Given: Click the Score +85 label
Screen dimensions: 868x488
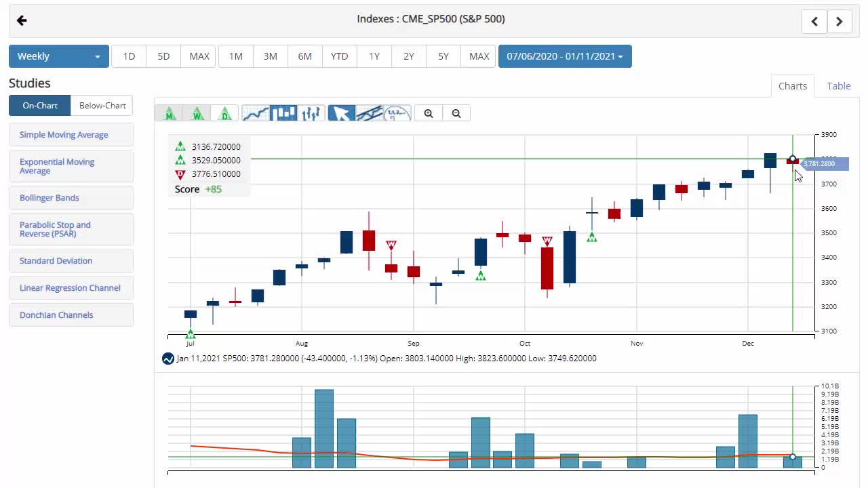Looking at the screenshot, I should click(x=198, y=189).
